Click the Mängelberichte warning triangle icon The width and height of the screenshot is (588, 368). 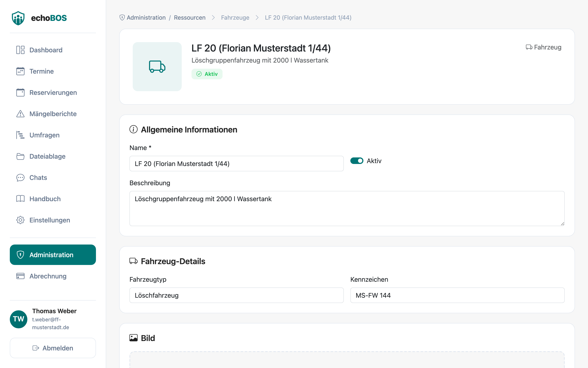(x=20, y=114)
